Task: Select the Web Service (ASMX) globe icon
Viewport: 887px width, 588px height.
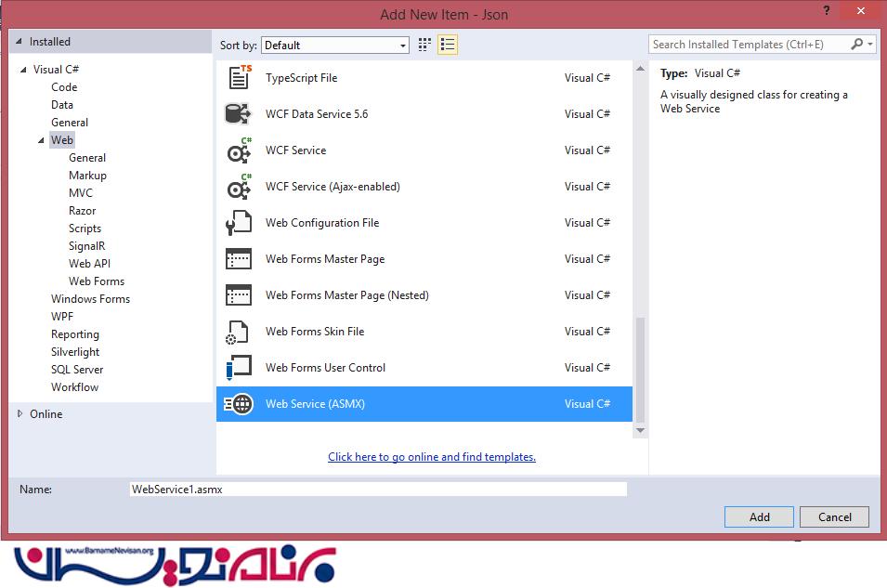Action: click(x=239, y=404)
